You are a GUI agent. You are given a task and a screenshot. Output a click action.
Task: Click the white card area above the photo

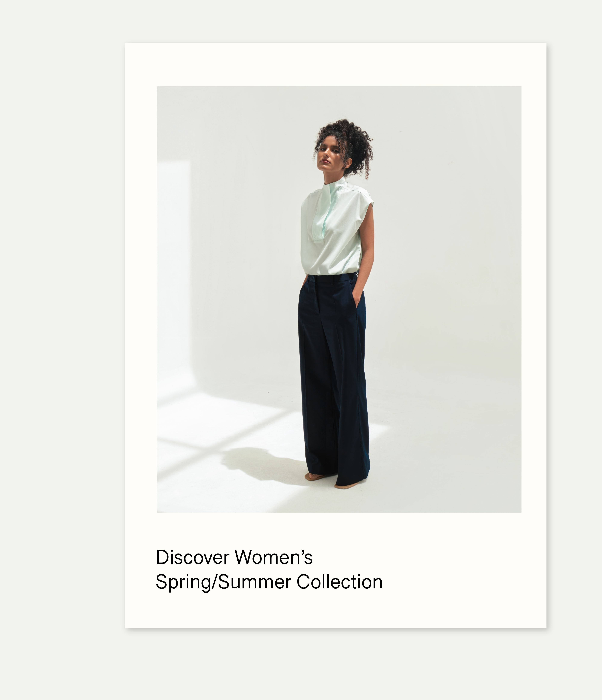tap(336, 64)
